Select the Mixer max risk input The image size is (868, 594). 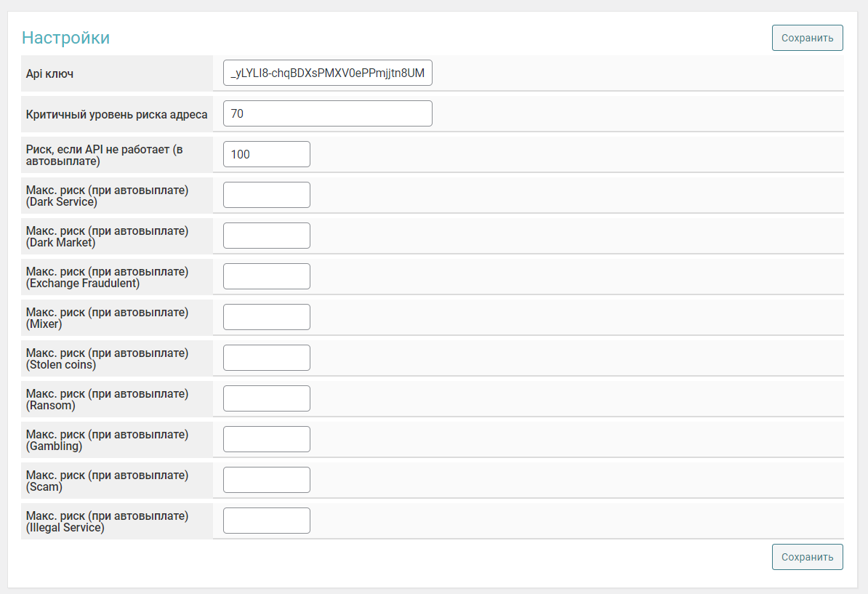pyautogui.click(x=266, y=317)
